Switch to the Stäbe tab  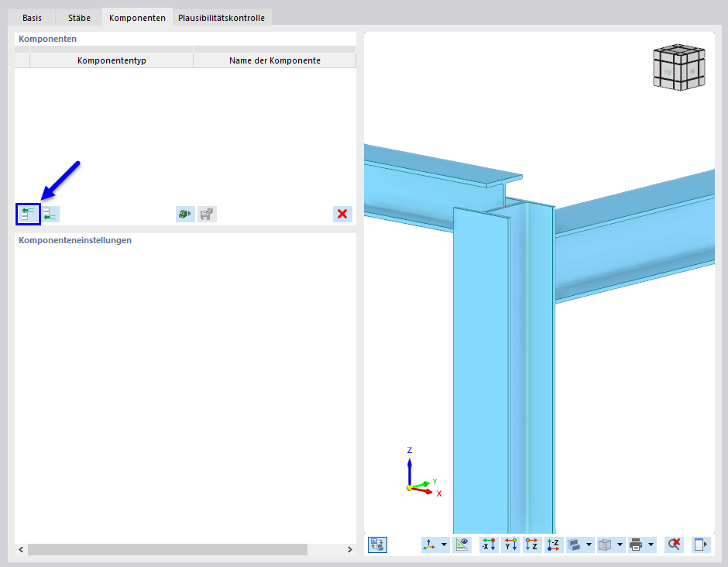coord(79,18)
